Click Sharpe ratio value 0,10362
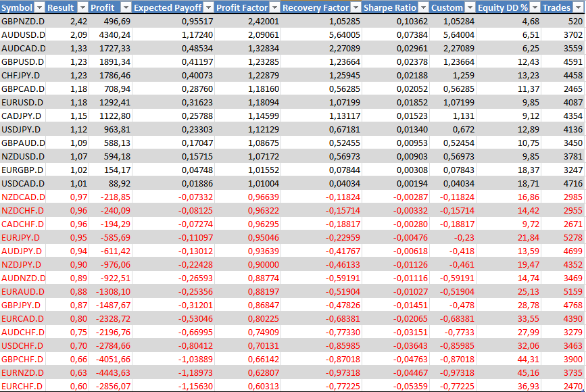The width and height of the screenshot is (586, 392). tap(412, 22)
